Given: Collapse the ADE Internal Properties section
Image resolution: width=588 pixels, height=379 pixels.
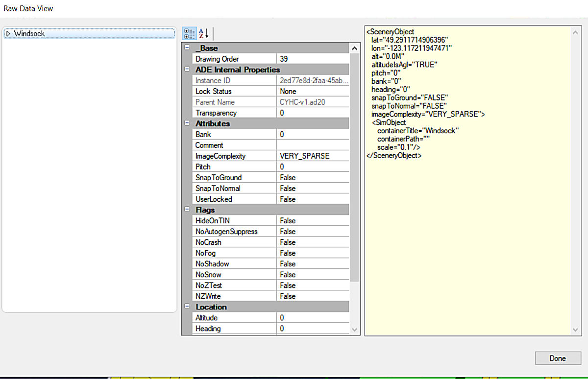Looking at the screenshot, I should (187, 69).
